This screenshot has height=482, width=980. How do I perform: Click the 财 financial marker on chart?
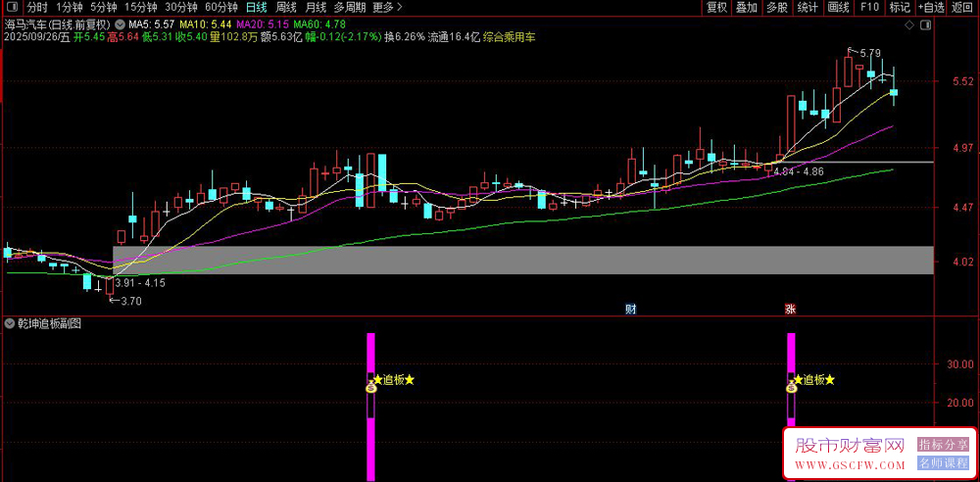[631, 309]
